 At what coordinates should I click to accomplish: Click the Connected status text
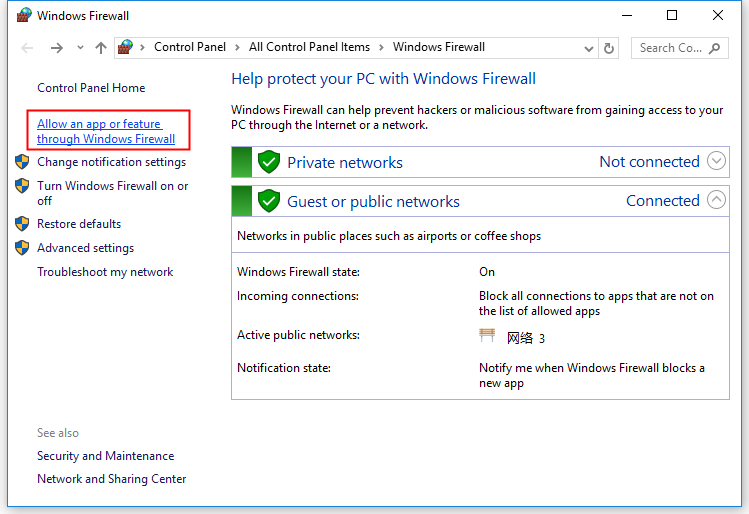(663, 201)
